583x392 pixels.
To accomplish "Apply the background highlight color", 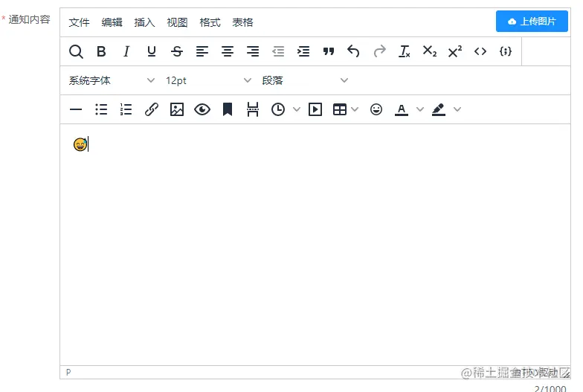I will pyautogui.click(x=439, y=109).
